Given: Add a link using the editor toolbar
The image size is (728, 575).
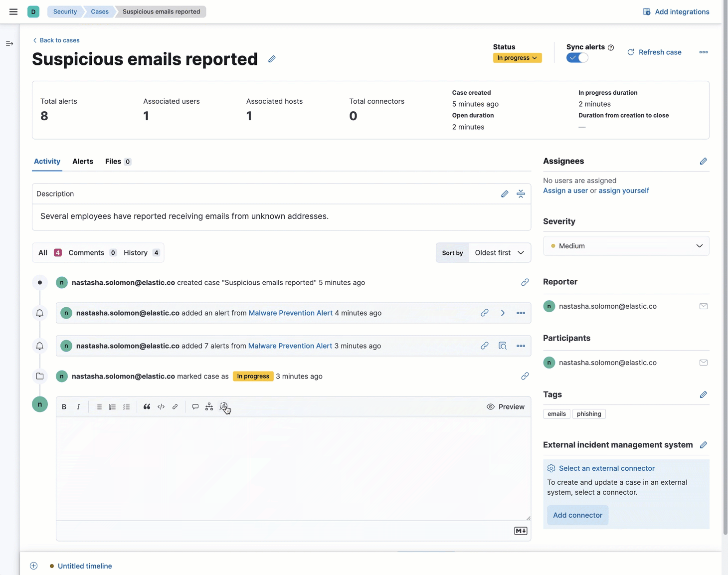Looking at the screenshot, I should (175, 406).
